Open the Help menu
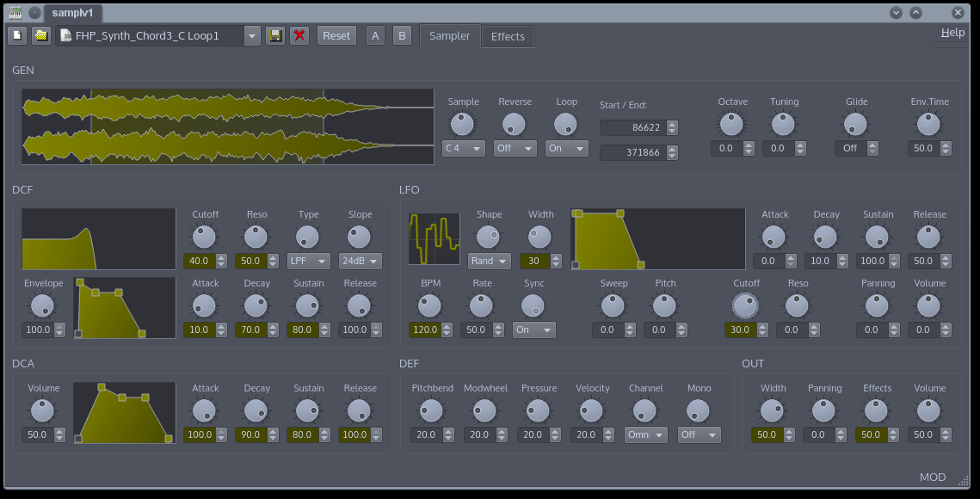This screenshot has width=980, height=499. (x=952, y=33)
